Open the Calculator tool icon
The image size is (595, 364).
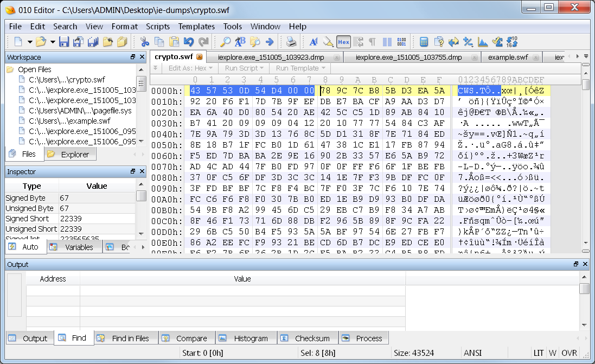424,42
